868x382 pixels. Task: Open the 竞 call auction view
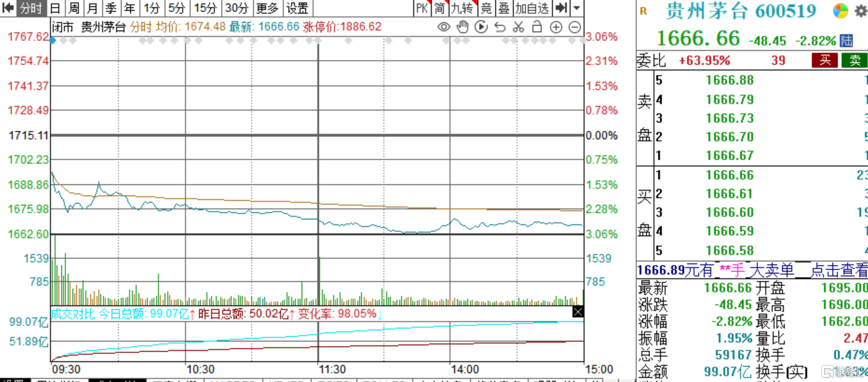[x=486, y=8]
